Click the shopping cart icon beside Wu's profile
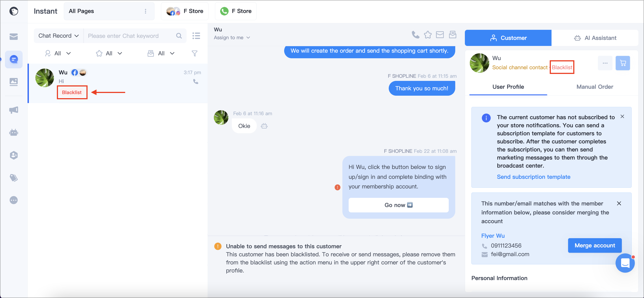644x298 pixels. [623, 63]
